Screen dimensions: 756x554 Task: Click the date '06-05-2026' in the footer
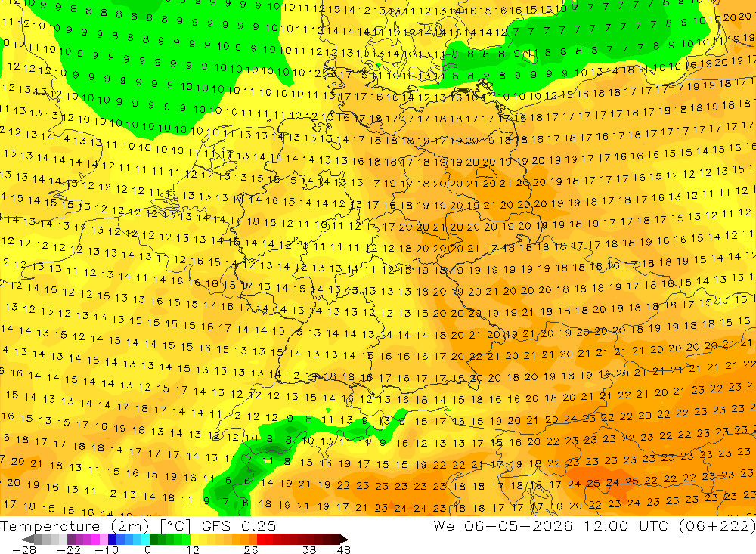pos(519,526)
